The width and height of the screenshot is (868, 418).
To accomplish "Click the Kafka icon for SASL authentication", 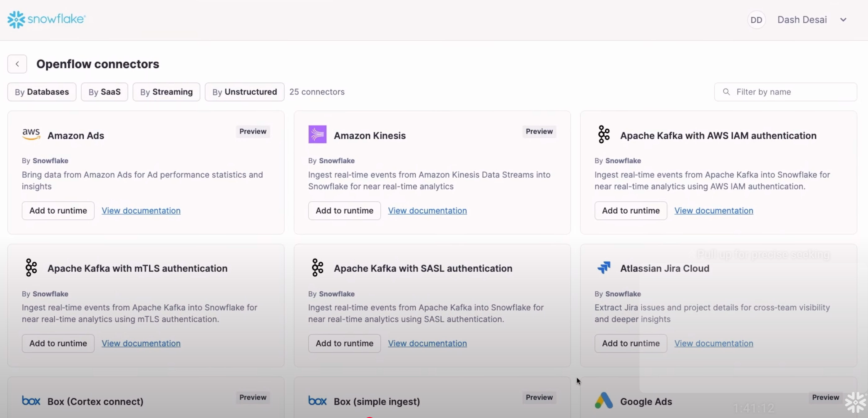I will click(x=317, y=268).
